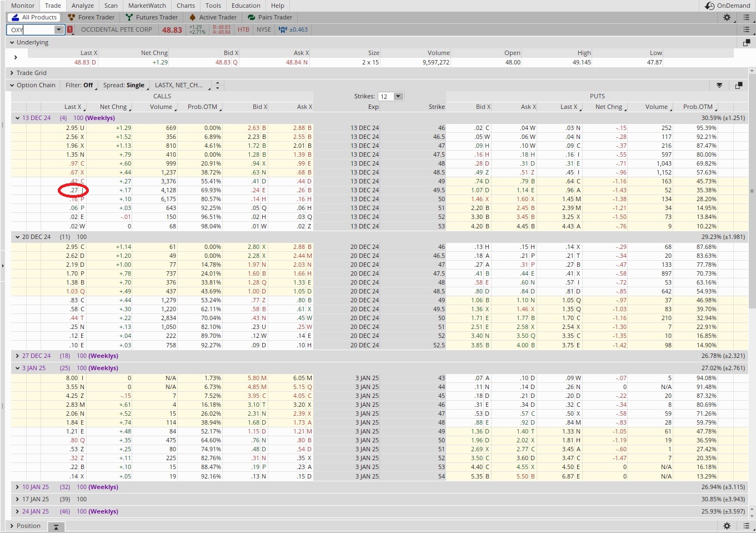Screen dimensions: 756x533
Task: Click the layout up/down stepper arrows
Action: pos(218,85)
